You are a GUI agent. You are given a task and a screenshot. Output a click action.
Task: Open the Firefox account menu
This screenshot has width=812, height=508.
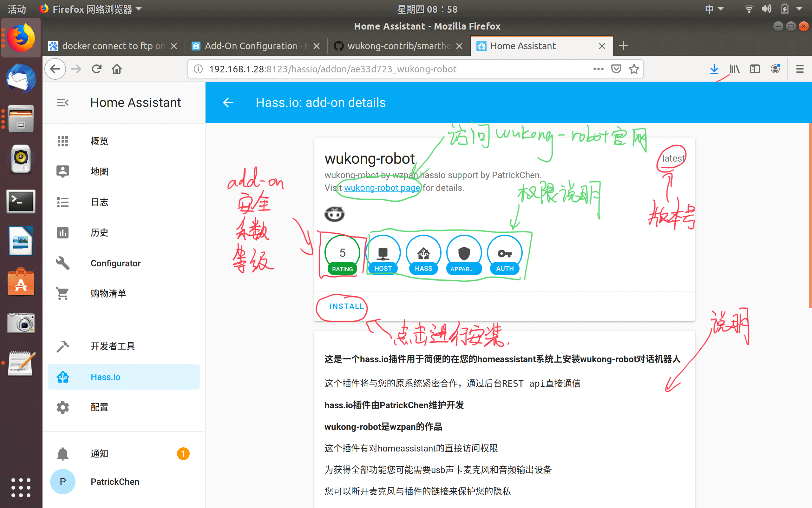(775, 69)
